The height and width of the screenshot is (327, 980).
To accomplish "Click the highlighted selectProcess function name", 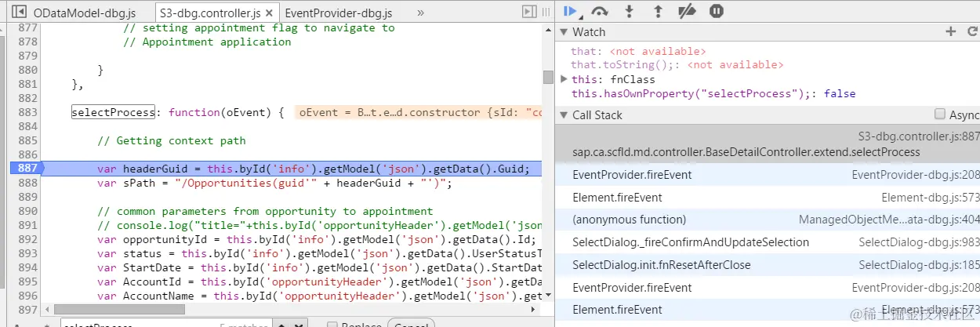I will tap(114, 112).
